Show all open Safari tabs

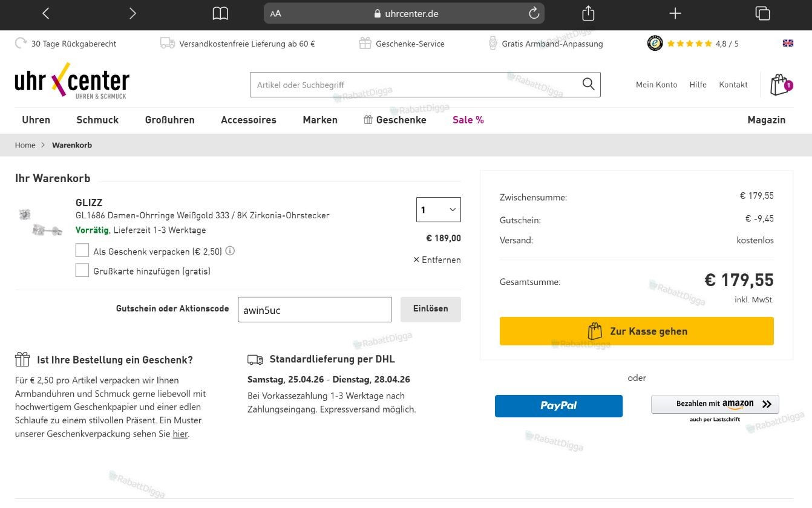coord(762,13)
